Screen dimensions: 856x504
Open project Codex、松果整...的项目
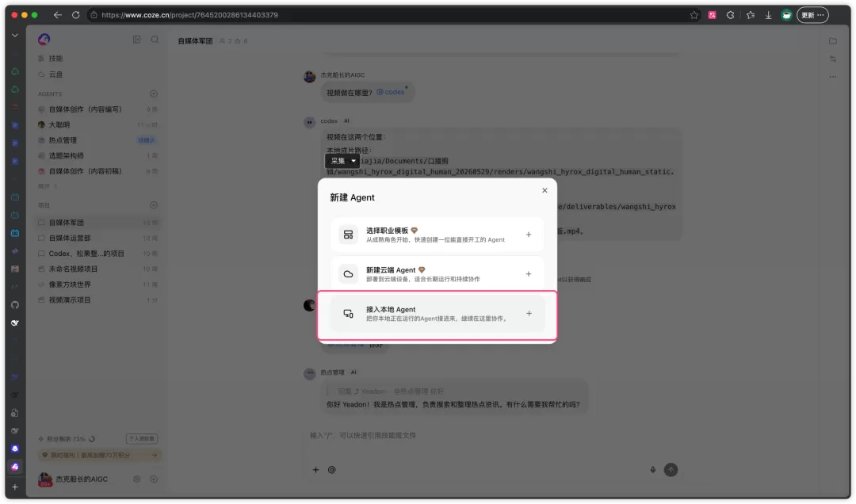[98, 254]
